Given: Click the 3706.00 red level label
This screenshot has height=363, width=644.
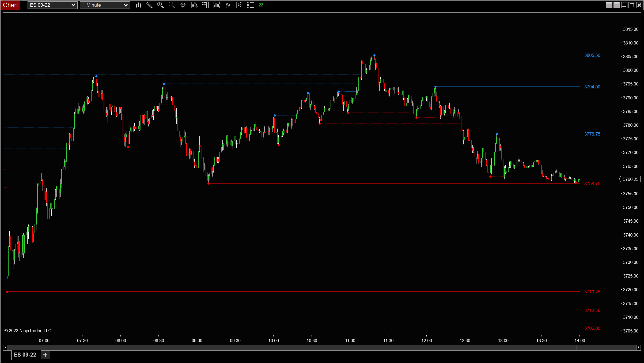Looking at the screenshot, I should tap(592, 328).
